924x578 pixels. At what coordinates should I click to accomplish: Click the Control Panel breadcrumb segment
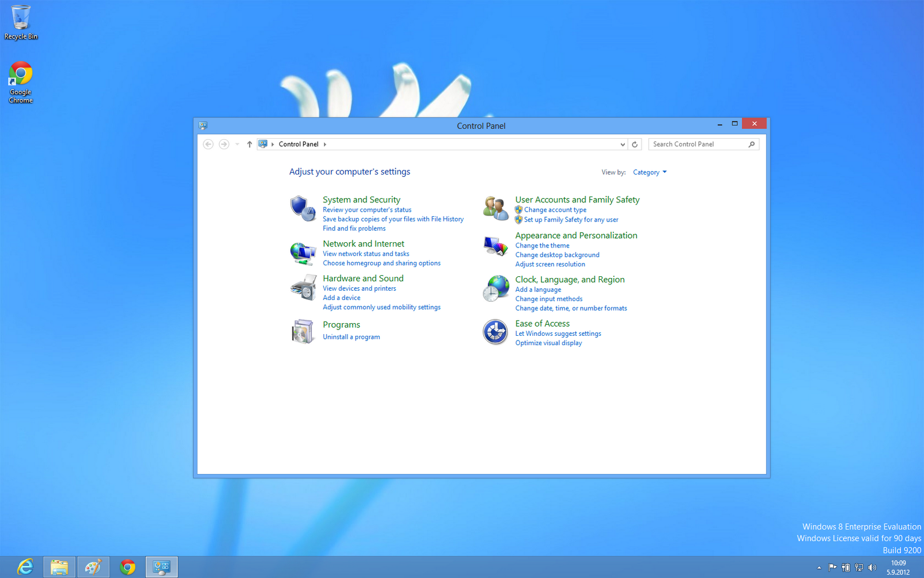[x=299, y=144]
